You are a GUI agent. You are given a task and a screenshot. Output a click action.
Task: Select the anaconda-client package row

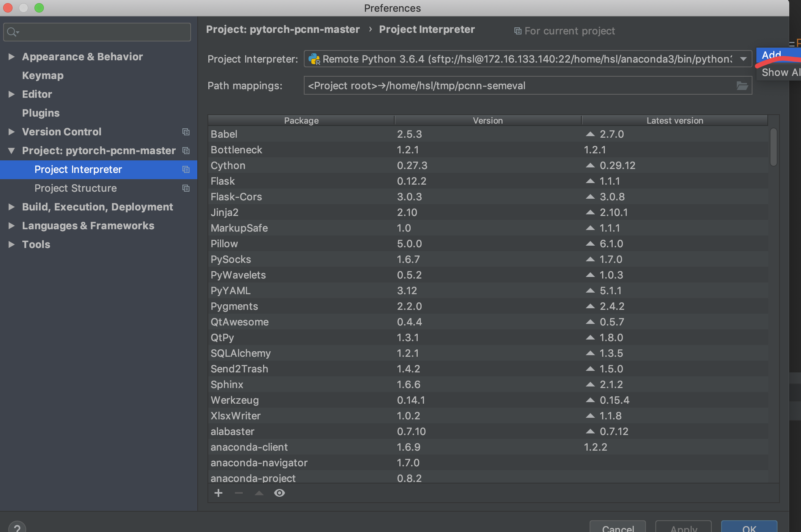(x=488, y=447)
